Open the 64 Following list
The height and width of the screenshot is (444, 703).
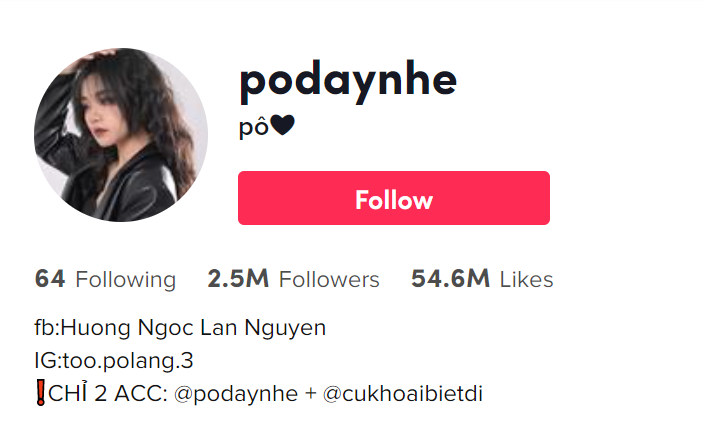pos(105,279)
